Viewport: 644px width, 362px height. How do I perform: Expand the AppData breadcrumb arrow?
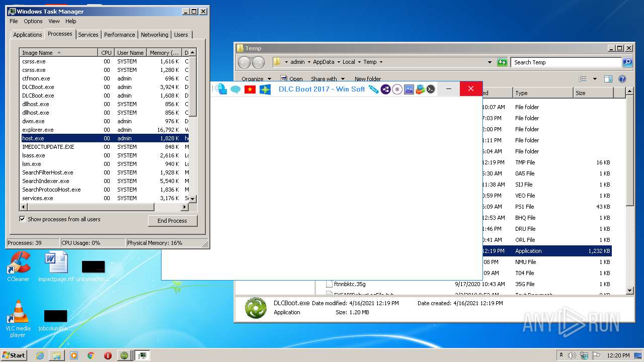click(339, 62)
